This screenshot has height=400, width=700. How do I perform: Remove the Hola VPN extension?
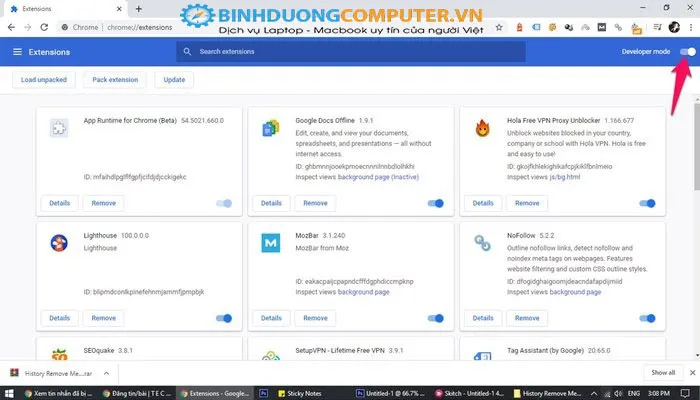pyautogui.click(x=527, y=203)
